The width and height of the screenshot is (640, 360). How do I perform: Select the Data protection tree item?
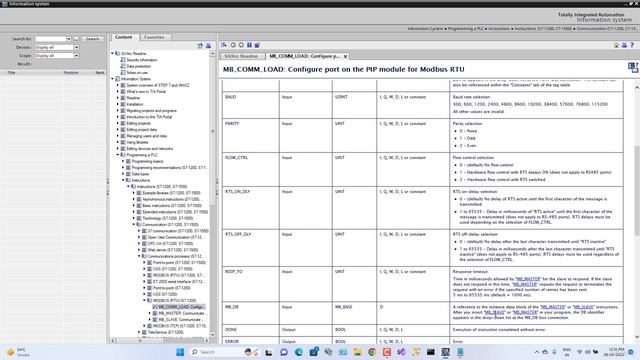(138, 66)
